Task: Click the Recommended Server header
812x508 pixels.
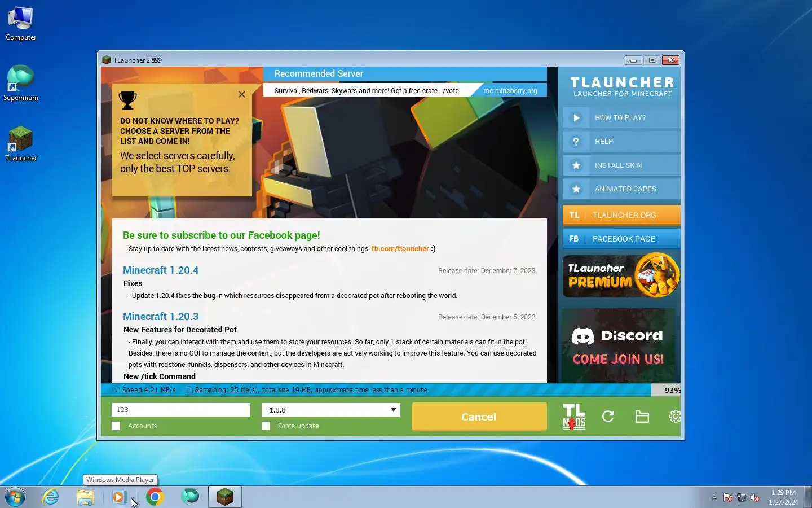Action: point(319,74)
